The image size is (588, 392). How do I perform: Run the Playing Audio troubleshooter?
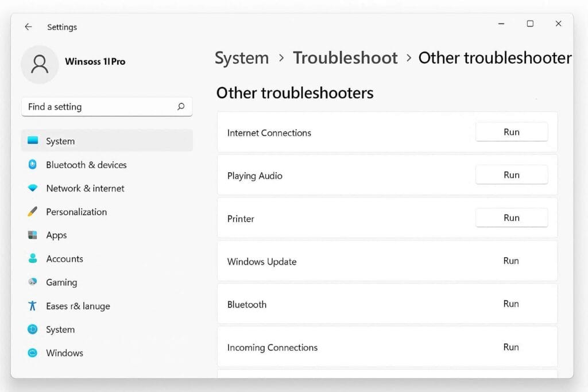[x=511, y=175]
